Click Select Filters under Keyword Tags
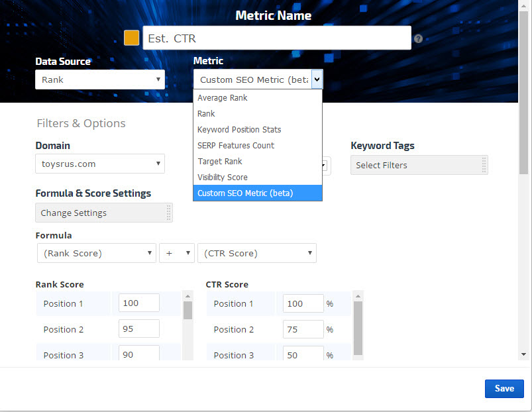532x412 pixels. click(x=419, y=165)
